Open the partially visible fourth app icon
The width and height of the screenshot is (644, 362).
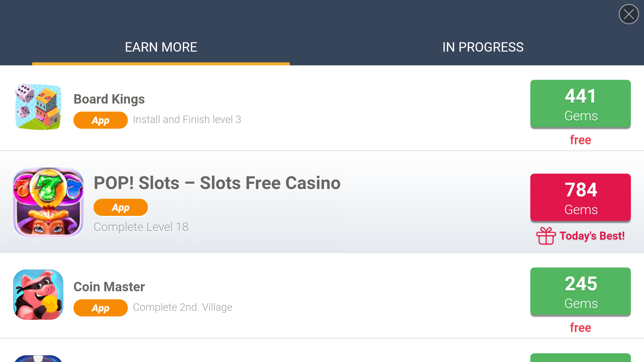pos(38,358)
